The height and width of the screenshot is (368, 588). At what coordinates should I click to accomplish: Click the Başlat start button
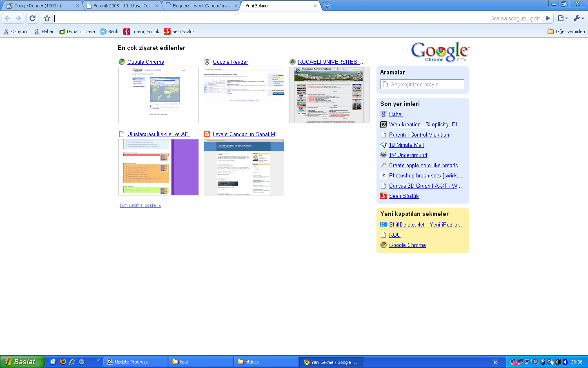click(x=22, y=362)
